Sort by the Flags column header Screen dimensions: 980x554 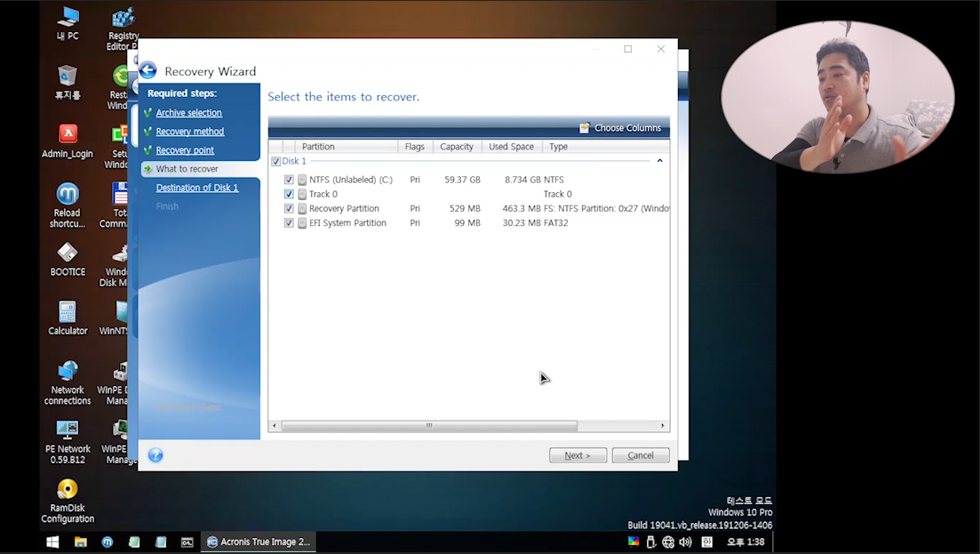[x=415, y=147]
